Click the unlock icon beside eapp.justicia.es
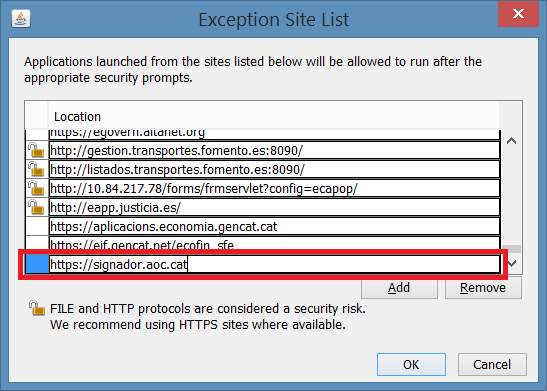The height and width of the screenshot is (391, 547). (36, 207)
